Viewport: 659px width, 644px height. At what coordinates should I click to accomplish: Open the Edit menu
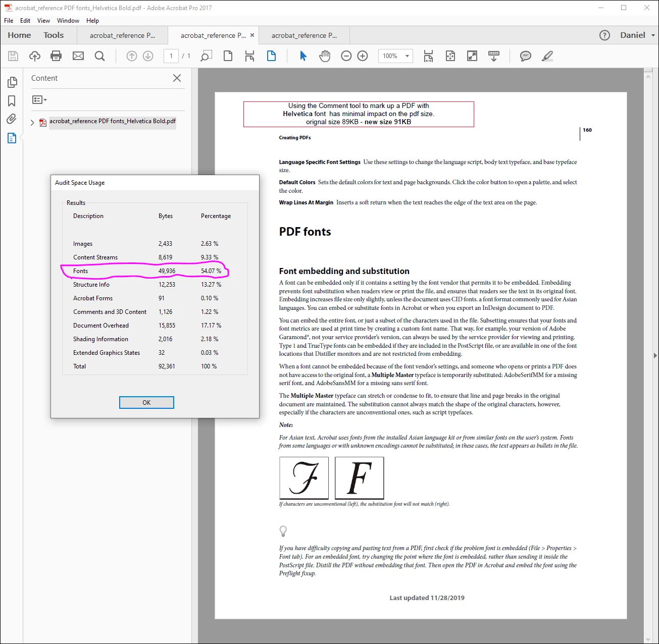pyautogui.click(x=25, y=21)
